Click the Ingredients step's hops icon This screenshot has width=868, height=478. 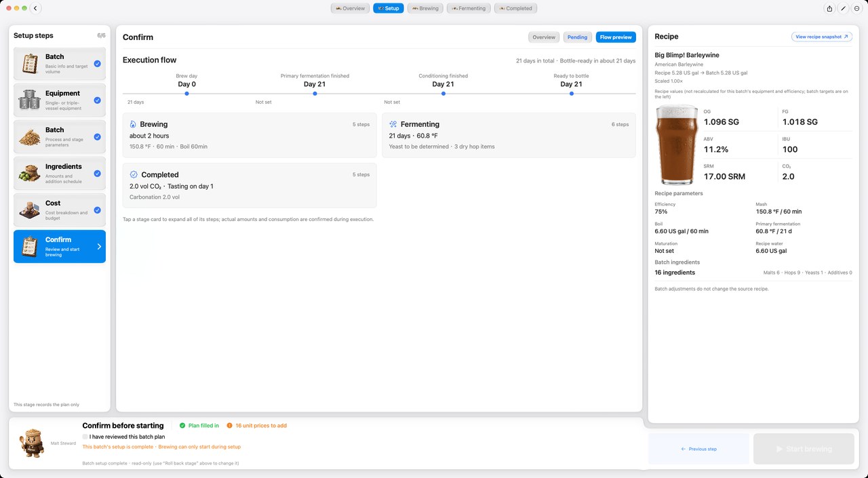[x=29, y=174]
